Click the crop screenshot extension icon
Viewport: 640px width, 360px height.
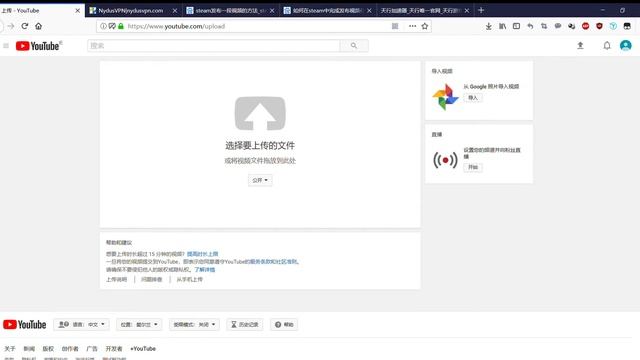click(x=544, y=26)
